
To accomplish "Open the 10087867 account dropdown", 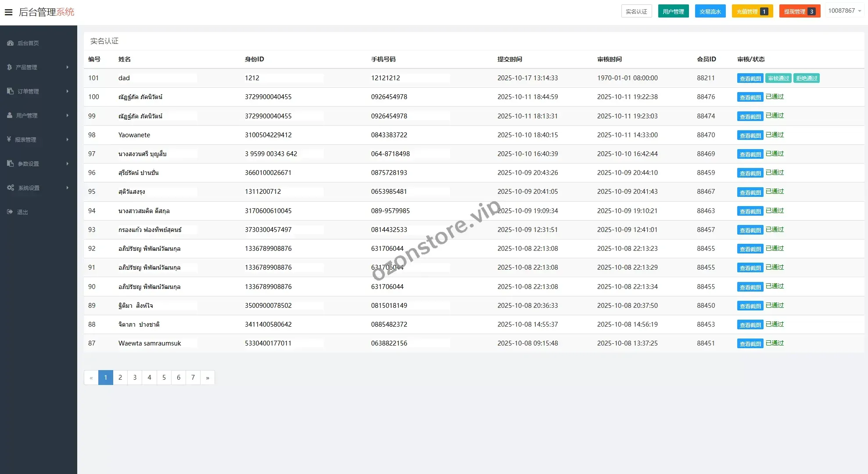I will (x=844, y=11).
